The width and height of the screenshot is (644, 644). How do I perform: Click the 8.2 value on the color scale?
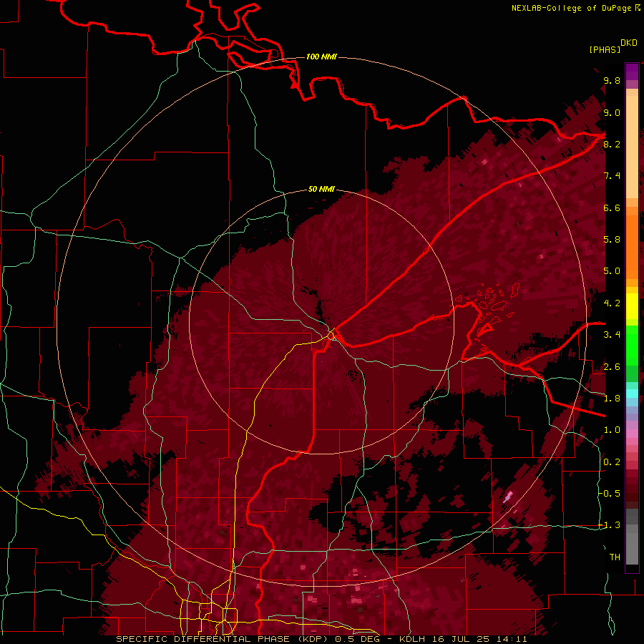pos(612,144)
